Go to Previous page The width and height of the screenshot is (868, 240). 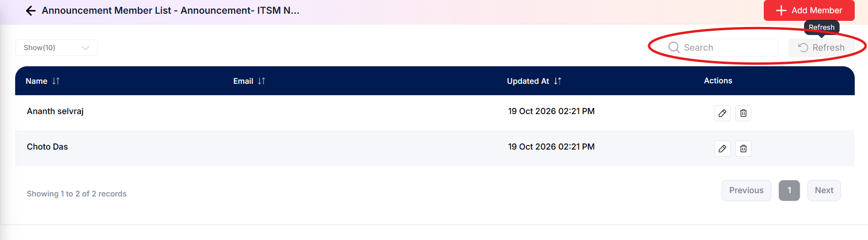point(746,190)
